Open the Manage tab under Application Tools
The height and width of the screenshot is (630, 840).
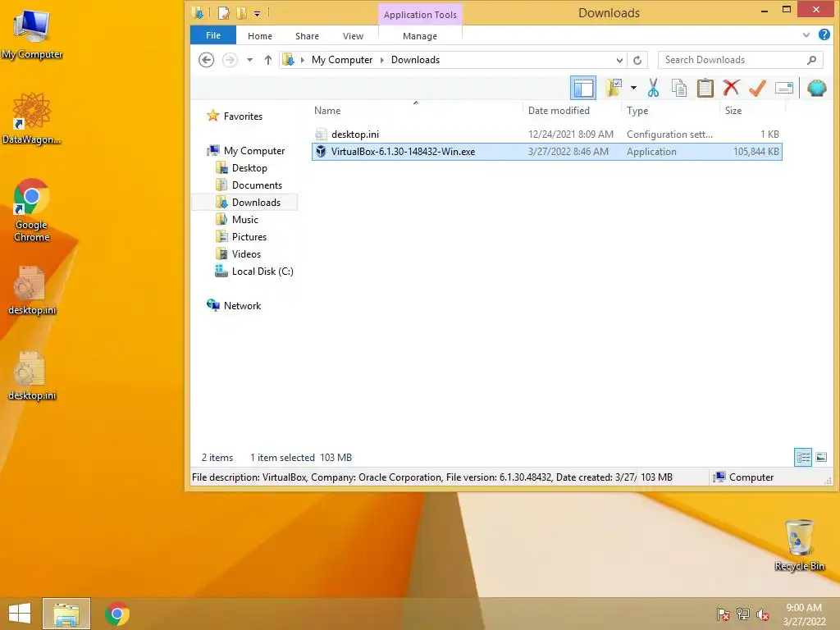pyautogui.click(x=420, y=36)
